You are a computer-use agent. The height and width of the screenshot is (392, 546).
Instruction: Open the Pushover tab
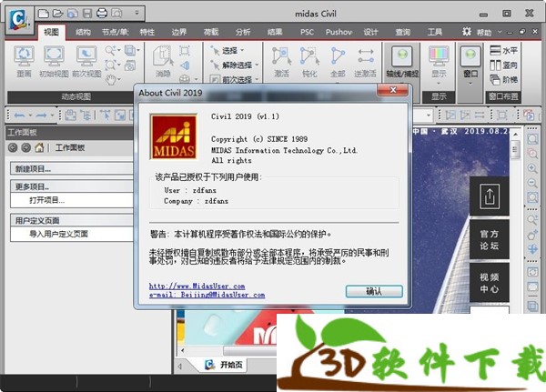coord(339,32)
